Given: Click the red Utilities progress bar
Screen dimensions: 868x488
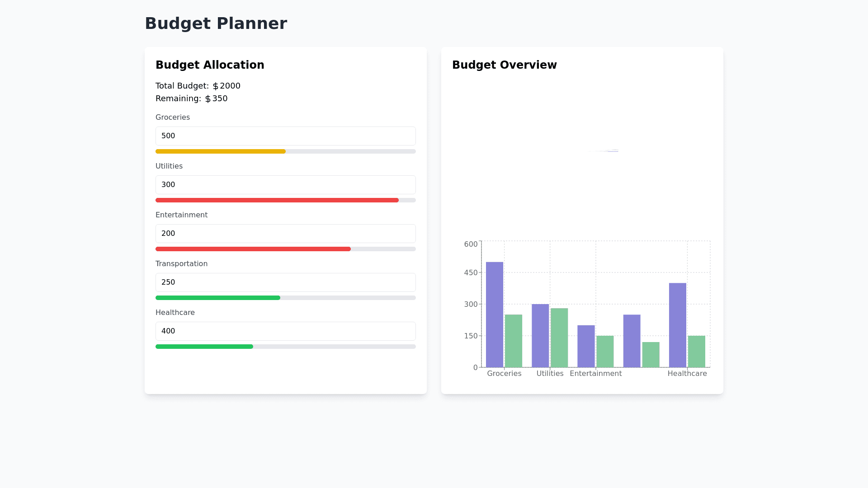Looking at the screenshot, I should pos(277,200).
